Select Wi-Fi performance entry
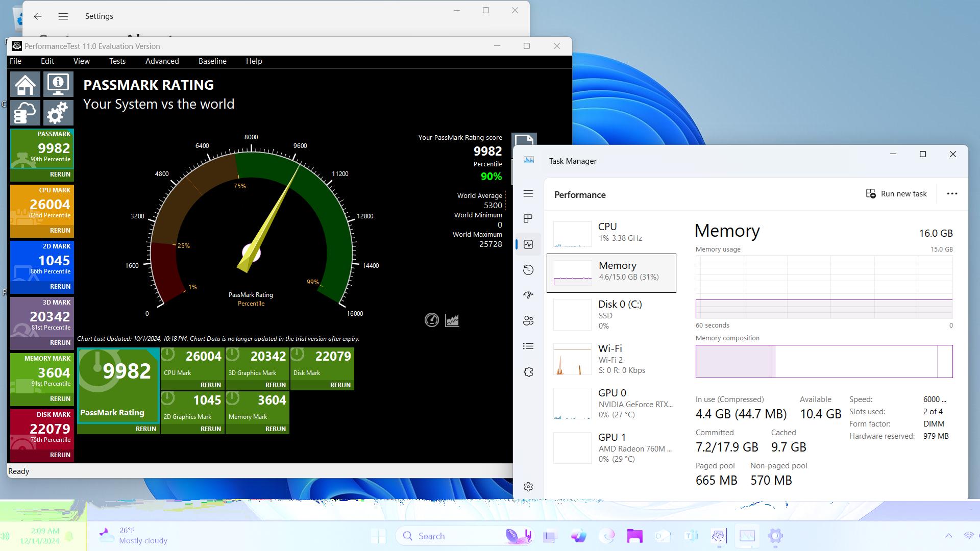This screenshot has height=551, width=980. point(611,359)
